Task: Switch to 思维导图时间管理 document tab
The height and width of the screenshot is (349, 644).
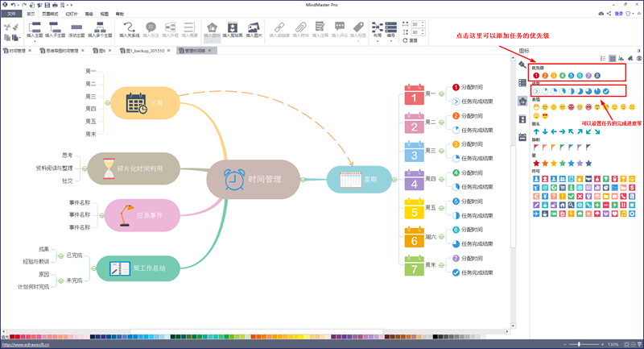Action: (x=62, y=50)
